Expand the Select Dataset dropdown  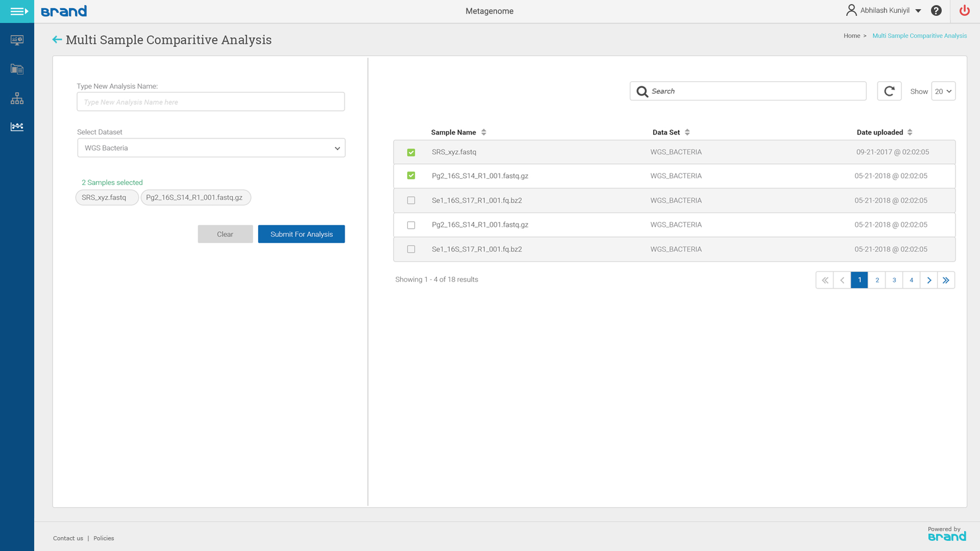pyautogui.click(x=211, y=148)
